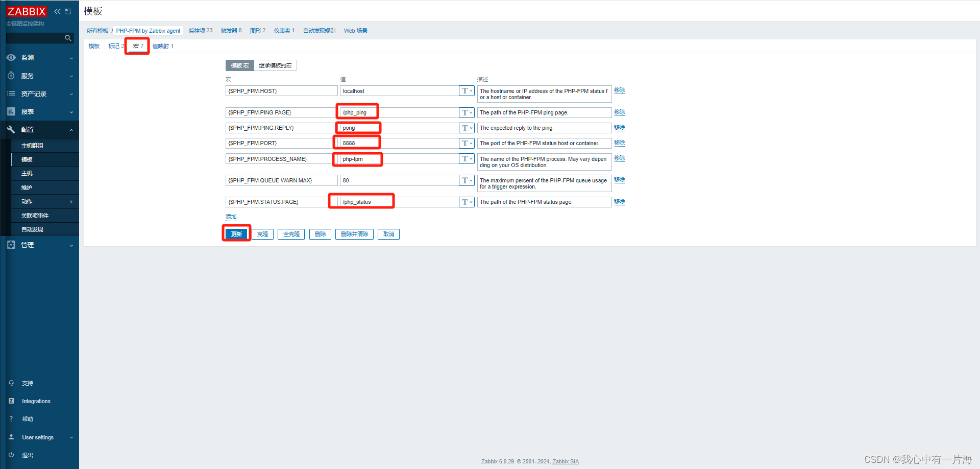Click the sidebar search field

(x=35, y=38)
